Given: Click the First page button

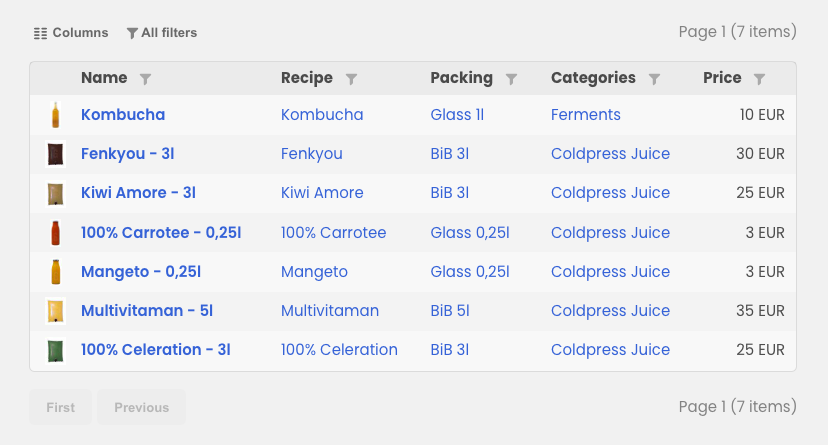Looking at the screenshot, I should (x=60, y=408).
